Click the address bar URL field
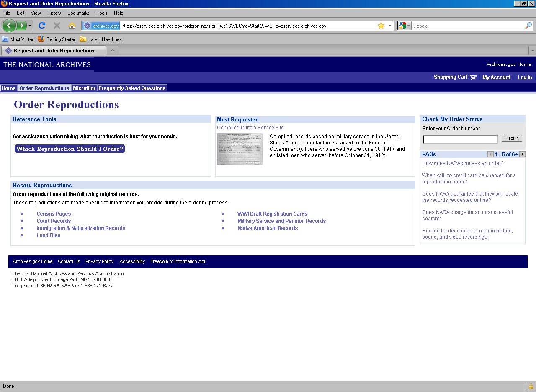536x392 pixels. point(249,26)
